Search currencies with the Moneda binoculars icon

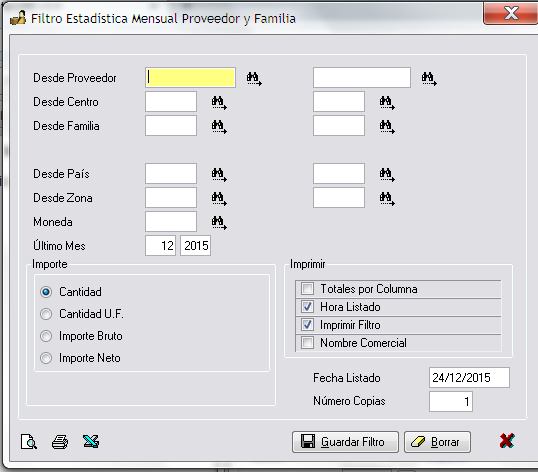tap(219, 223)
